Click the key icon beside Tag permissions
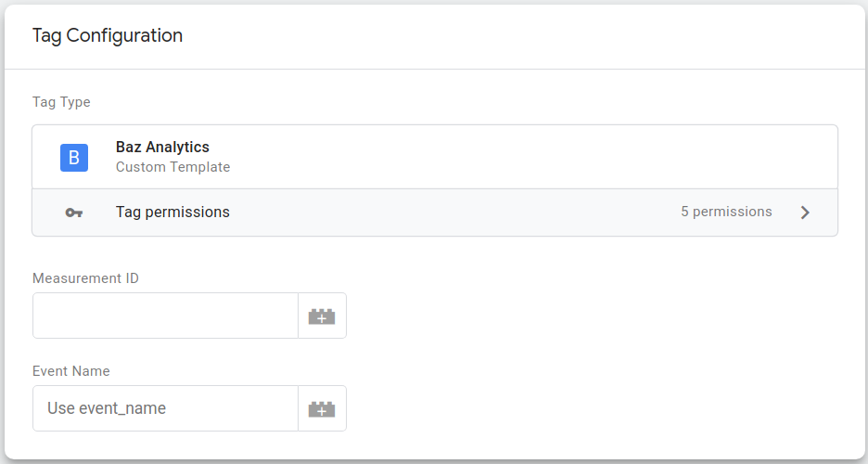 (74, 213)
